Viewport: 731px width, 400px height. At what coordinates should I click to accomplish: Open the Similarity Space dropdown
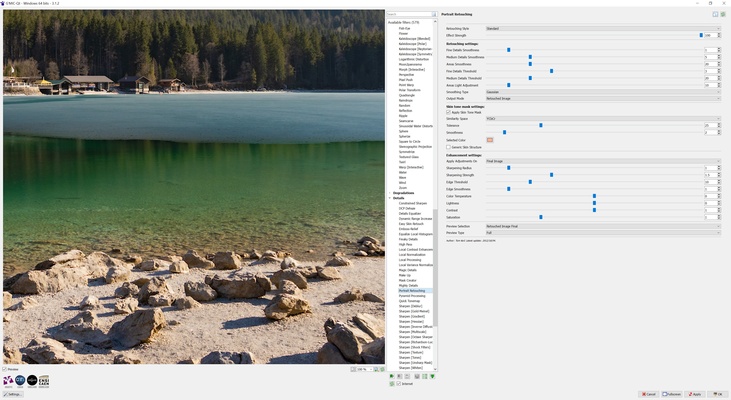click(x=603, y=118)
